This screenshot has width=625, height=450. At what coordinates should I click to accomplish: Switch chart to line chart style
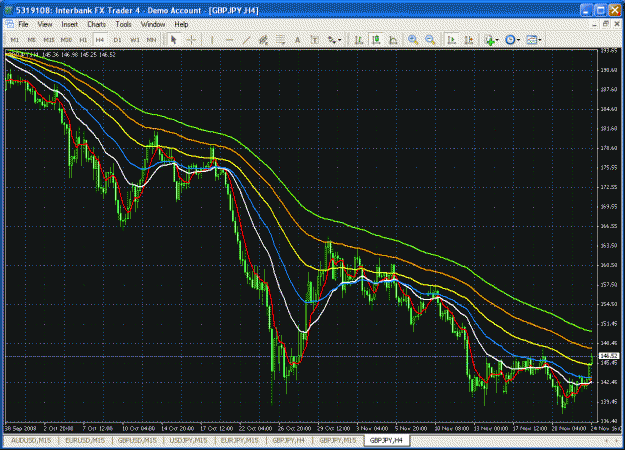tap(393, 40)
